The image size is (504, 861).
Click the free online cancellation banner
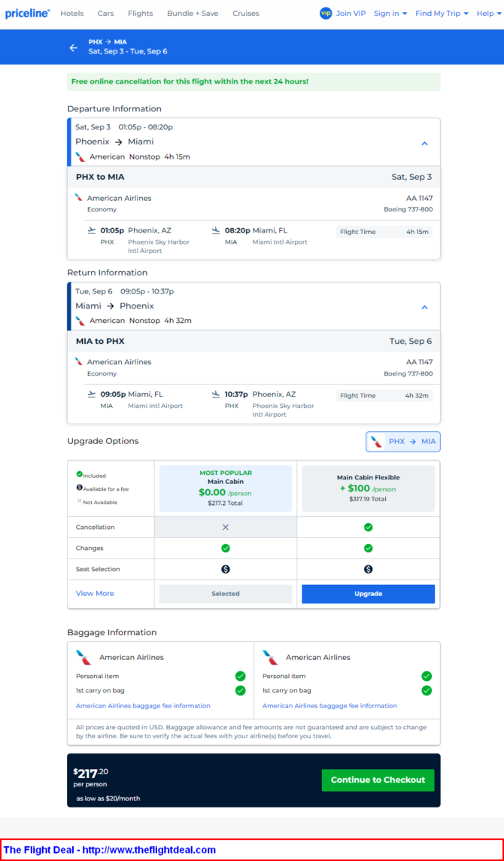tap(254, 82)
